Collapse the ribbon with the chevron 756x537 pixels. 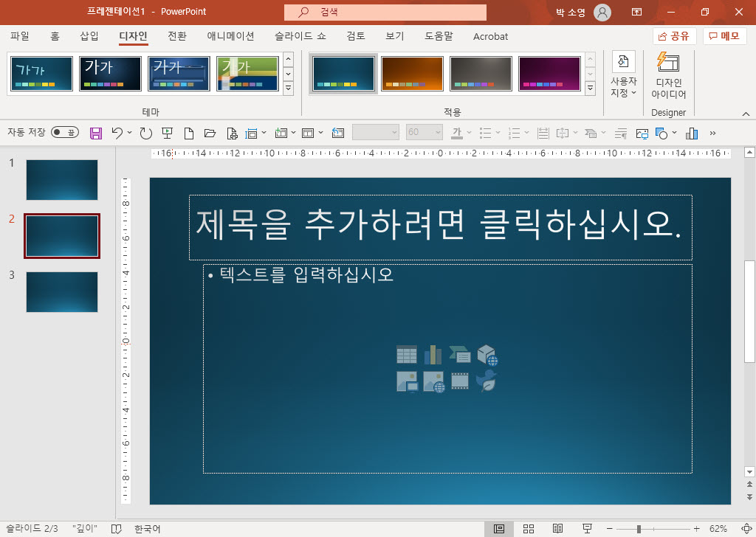746,114
